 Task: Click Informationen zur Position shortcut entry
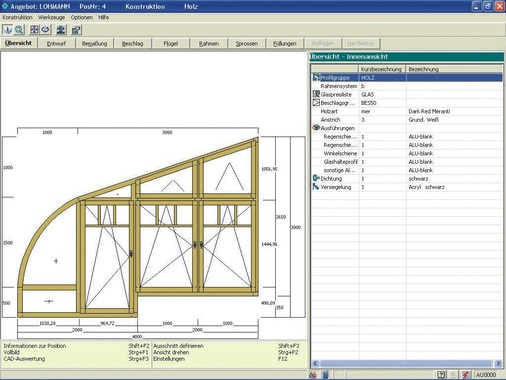coord(35,346)
